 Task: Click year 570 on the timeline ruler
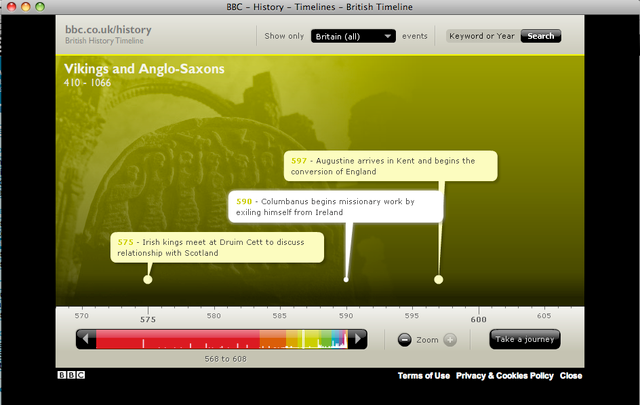pyautogui.click(x=82, y=316)
